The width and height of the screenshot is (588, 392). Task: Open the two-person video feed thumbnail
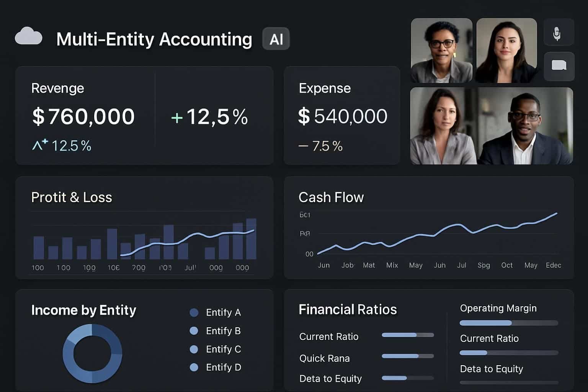pyautogui.click(x=492, y=126)
